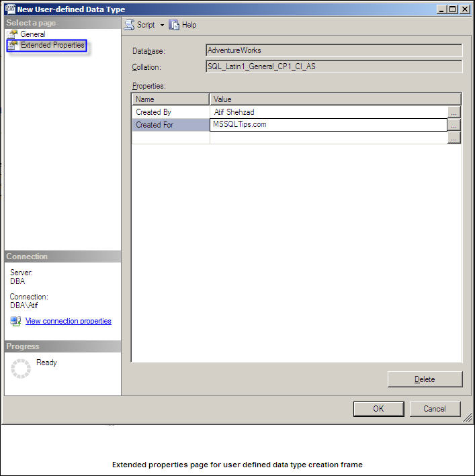Click the server name DBA text
The height and width of the screenshot is (476, 475).
(17, 281)
